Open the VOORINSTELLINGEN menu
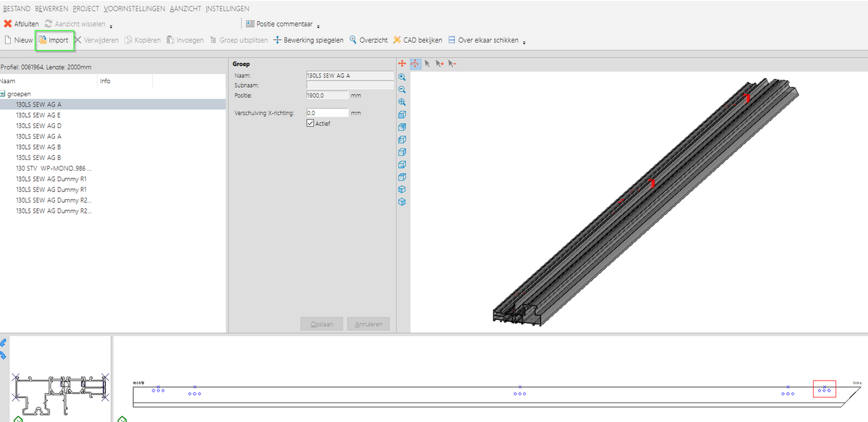Viewport: 868px width, 422px height. (135, 9)
